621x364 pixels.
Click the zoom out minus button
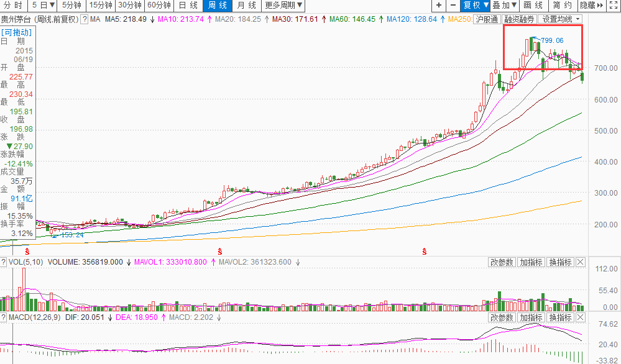point(453,6)
